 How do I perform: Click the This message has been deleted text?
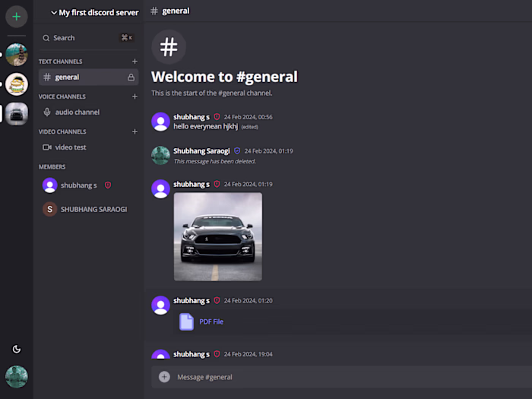214,161
